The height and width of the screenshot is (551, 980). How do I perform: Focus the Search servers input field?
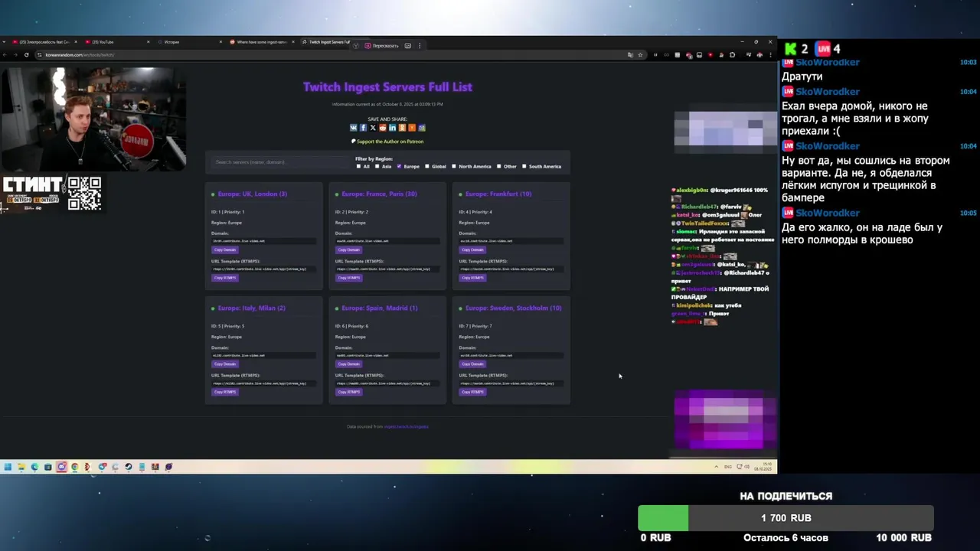pyautogui.click(x=280, y=162)
